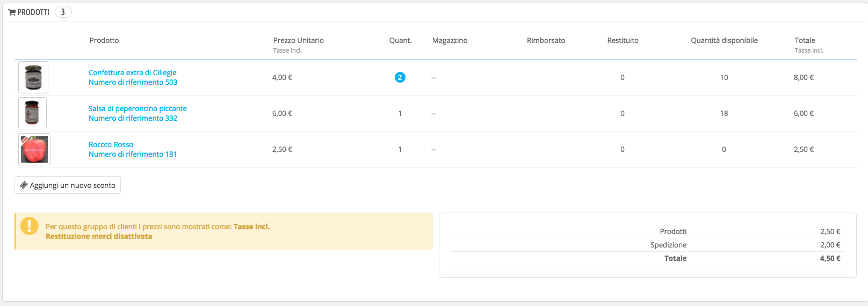Open the Rocoto Rosso product thumbnail
The image size is (868, 306).
click(x=34, y=149)
